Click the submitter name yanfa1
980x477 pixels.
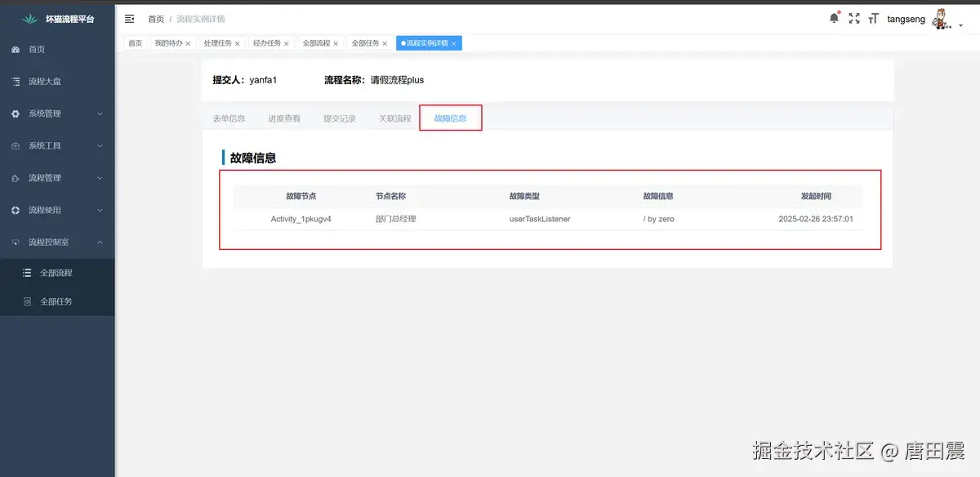pyautogui.click(x=264, y=80)
